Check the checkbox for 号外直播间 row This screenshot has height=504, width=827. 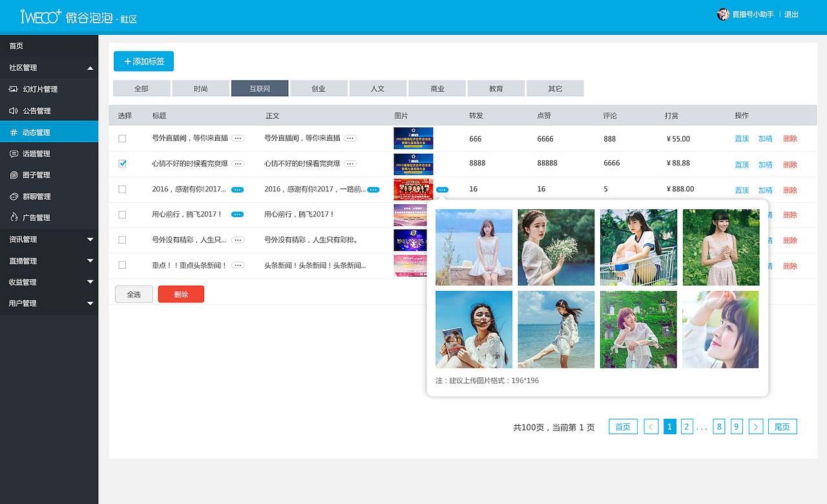click(x=122, y=138)
